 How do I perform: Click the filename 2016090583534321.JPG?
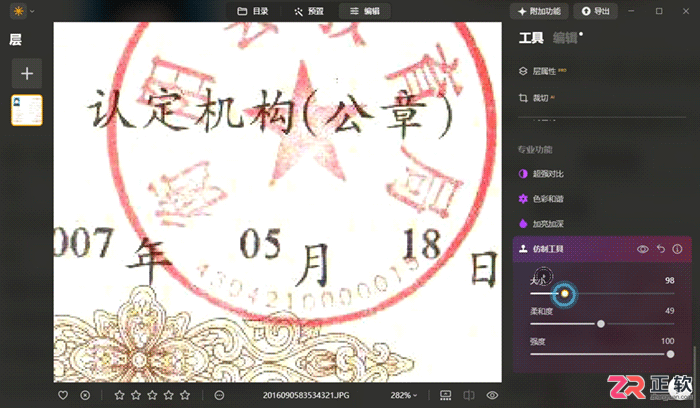[306, 396]
